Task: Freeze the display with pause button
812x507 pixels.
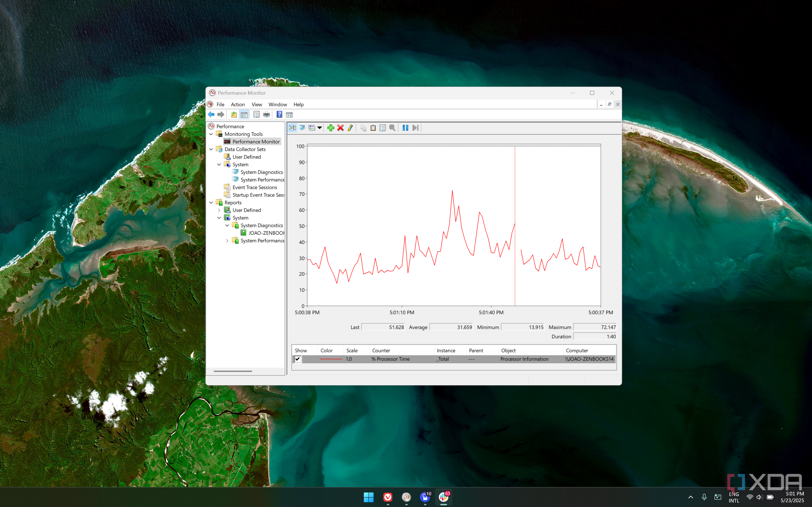Action: (405, 128)
